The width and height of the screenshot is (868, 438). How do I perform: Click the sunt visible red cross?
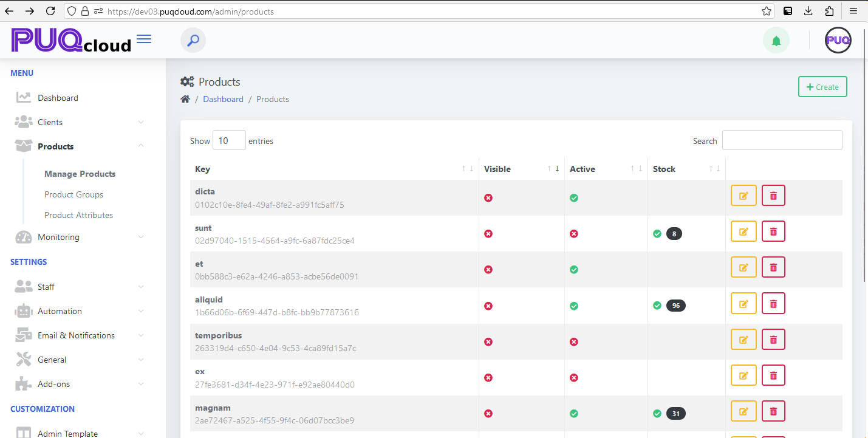(488, 233)
